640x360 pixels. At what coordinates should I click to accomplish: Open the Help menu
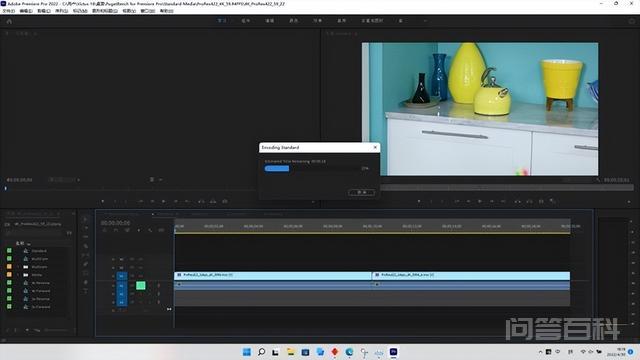tap(166, 11)
